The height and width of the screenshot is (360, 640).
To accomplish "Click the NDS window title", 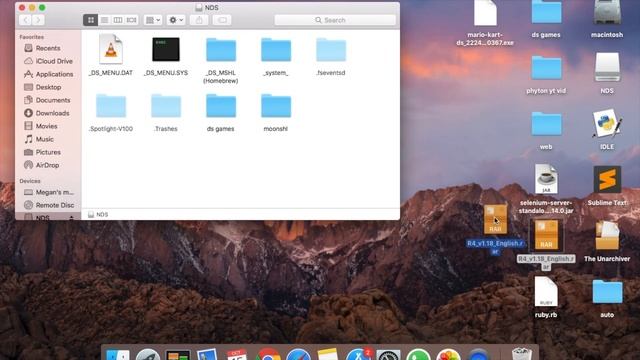I will click(207, 7).
